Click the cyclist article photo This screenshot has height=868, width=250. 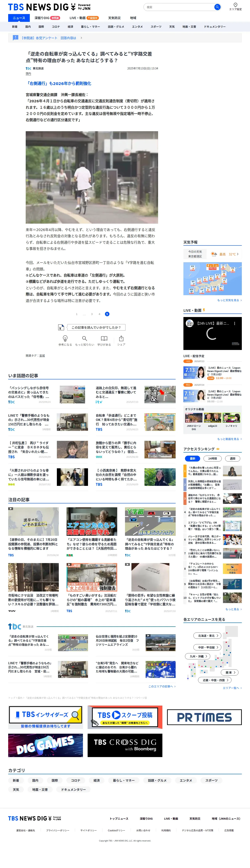[92, 177]
